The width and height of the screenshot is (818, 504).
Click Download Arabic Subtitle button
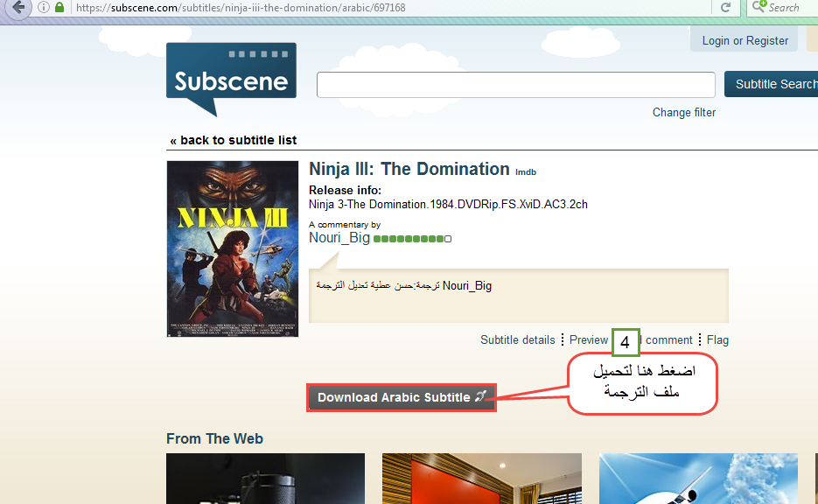coord(402,397)
